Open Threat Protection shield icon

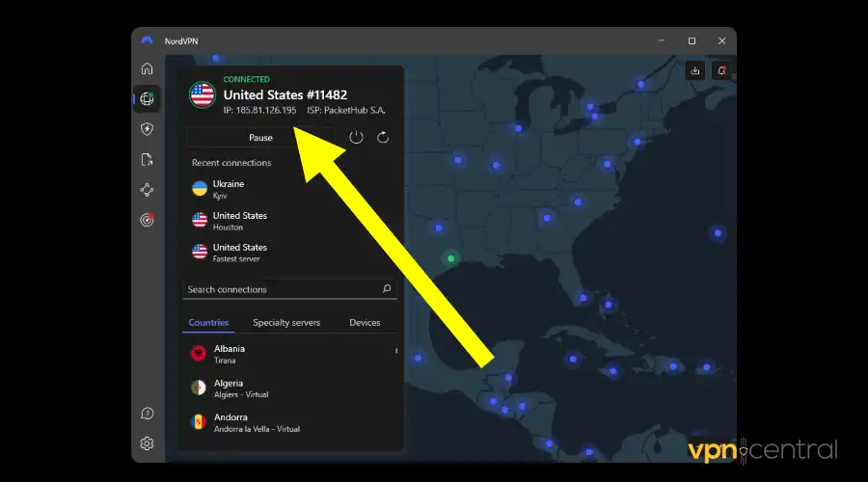click(147, 129)
